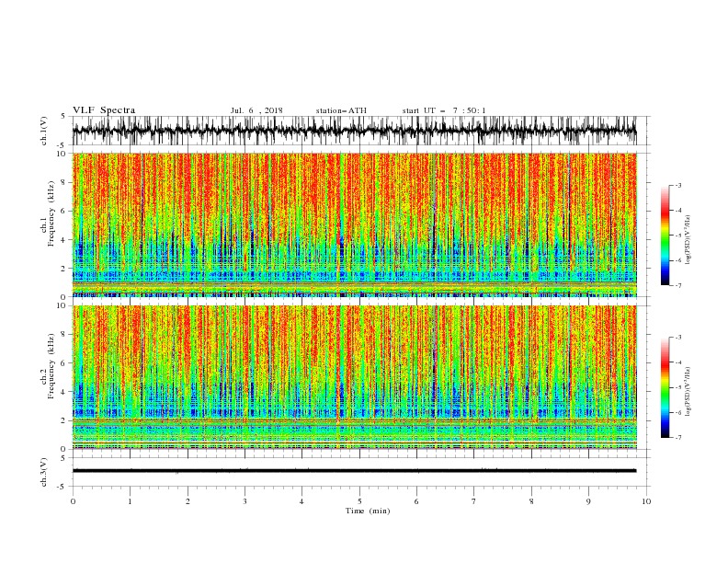The height and width of the screenshot is (563, 728).
Task: Click time axis tick label "7"
Action: (474, 501)
